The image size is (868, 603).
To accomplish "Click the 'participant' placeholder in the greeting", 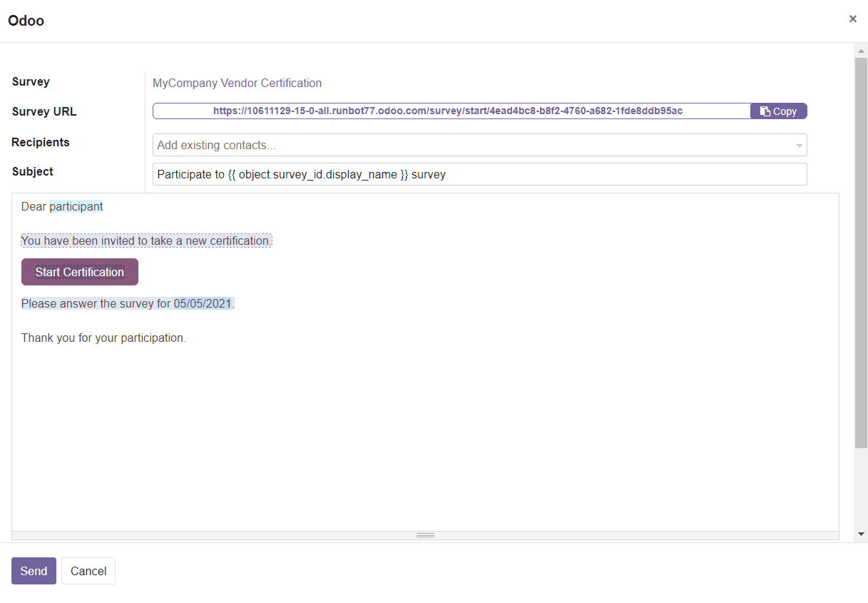I will [x=76, y=206].
